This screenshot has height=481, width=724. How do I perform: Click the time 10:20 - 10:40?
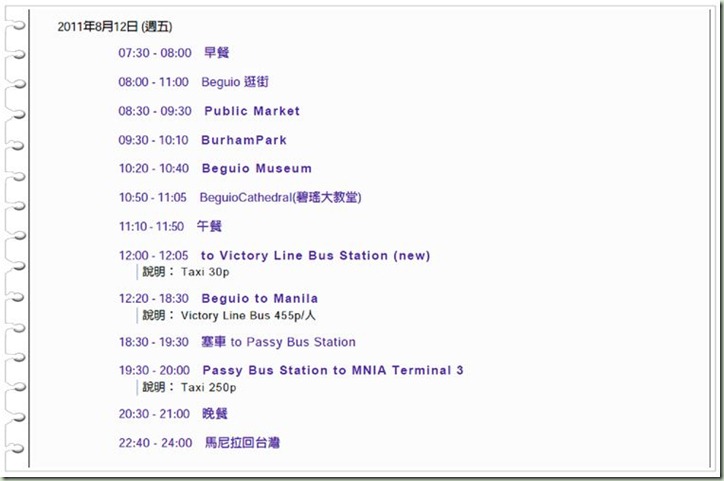point(154,168)
